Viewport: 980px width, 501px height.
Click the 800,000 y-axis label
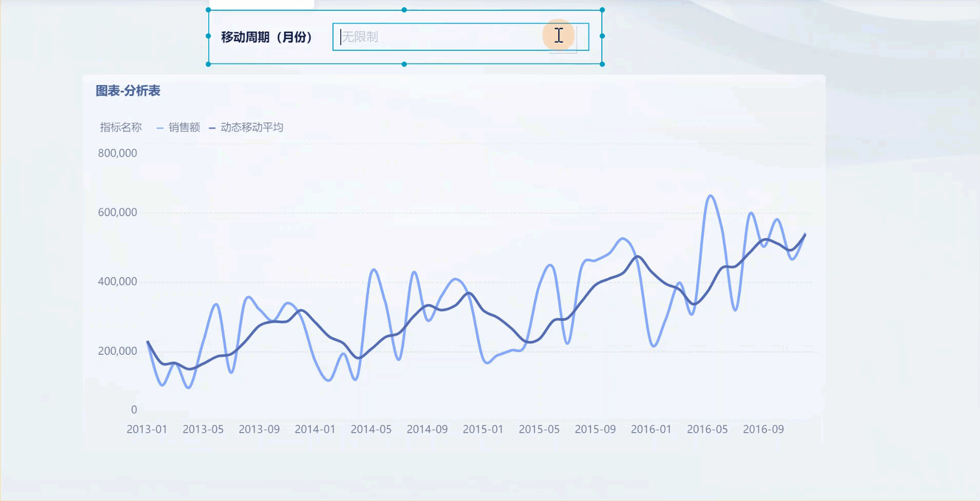tap(117, 153)
